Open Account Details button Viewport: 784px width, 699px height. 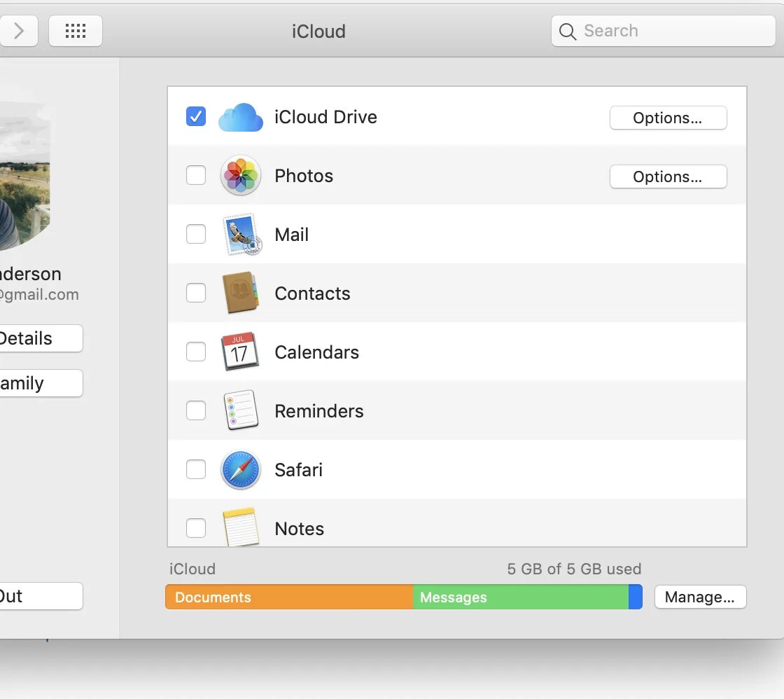point(40,338)
